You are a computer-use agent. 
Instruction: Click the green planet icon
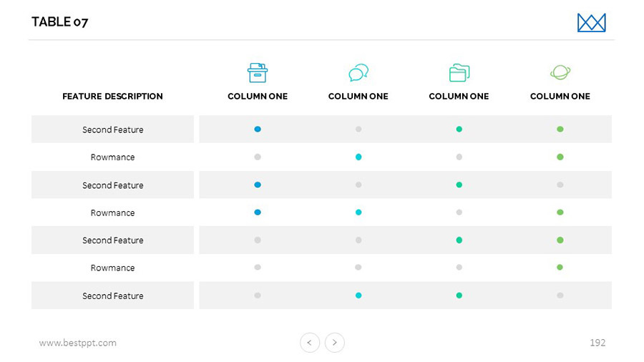[560, 72]
